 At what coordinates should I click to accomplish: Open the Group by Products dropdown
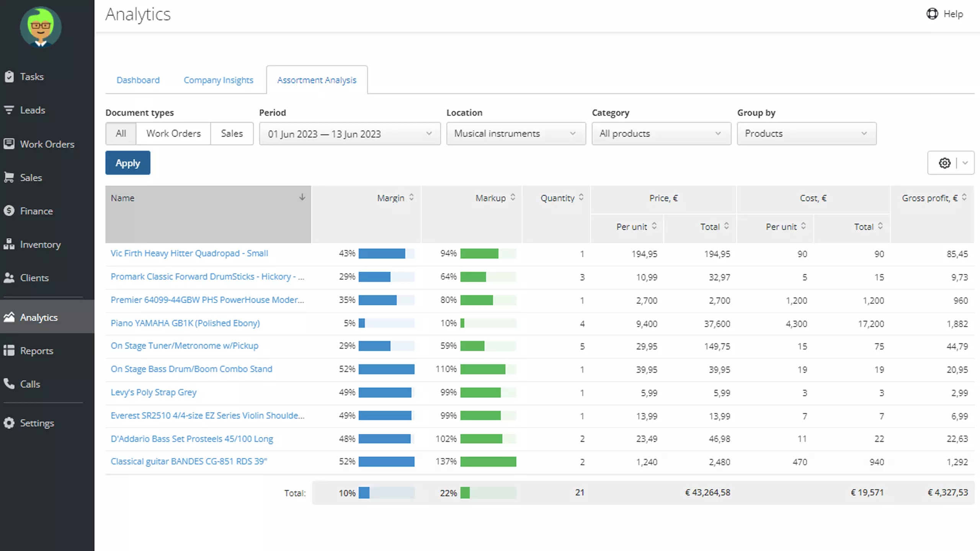[807, 134]
